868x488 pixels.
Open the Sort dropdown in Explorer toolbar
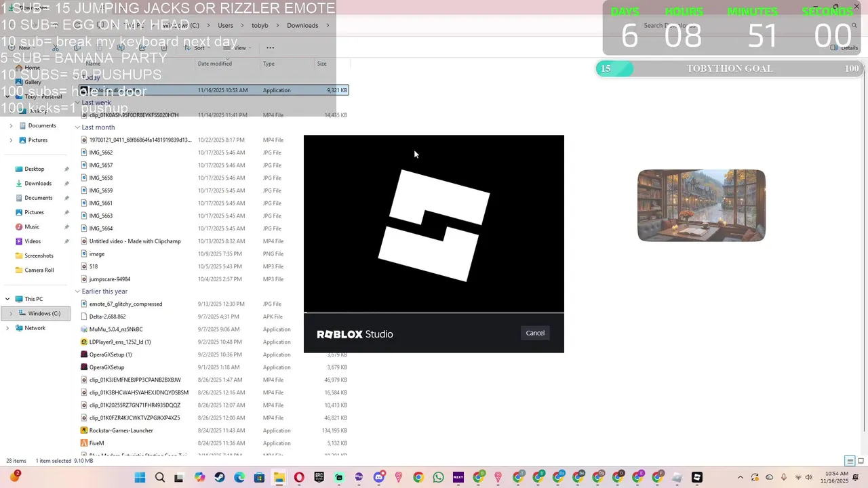[x=199, y=47]
